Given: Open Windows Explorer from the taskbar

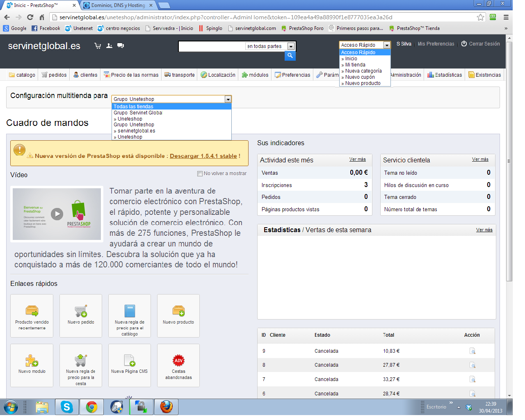Looking at the screenshot, I should 42,407.
